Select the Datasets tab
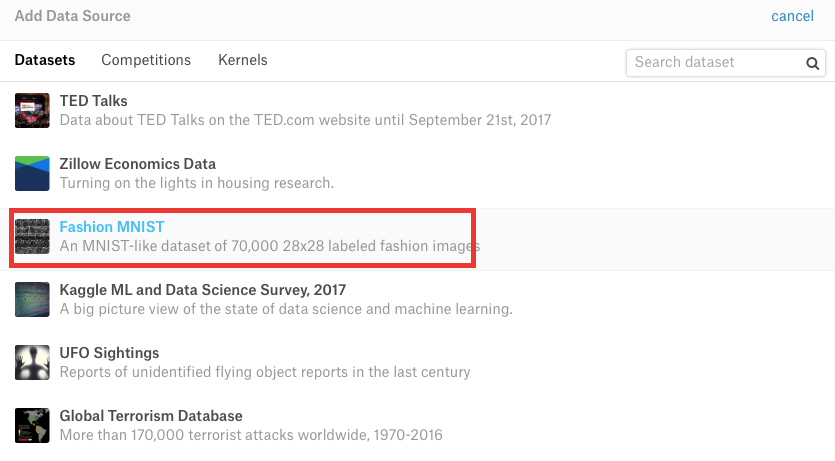835x461 pixels. (45, 60)
